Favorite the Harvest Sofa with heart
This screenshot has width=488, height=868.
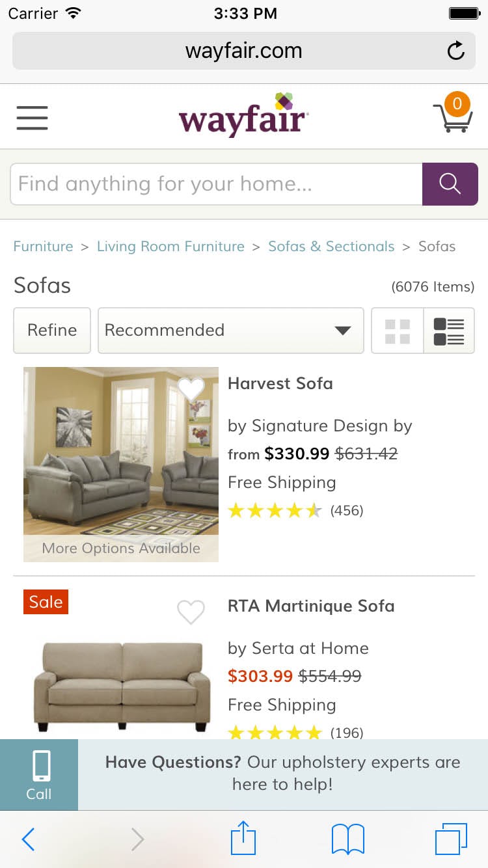point(191,389)
